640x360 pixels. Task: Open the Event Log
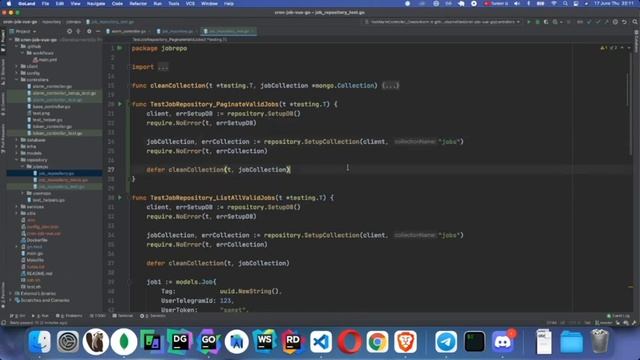[618, 316]
